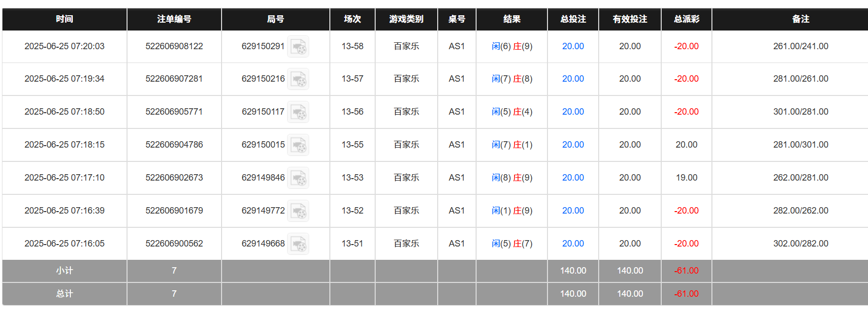View replay icon for round 629149846
The image size is (868, 310).
coord(298,178)
